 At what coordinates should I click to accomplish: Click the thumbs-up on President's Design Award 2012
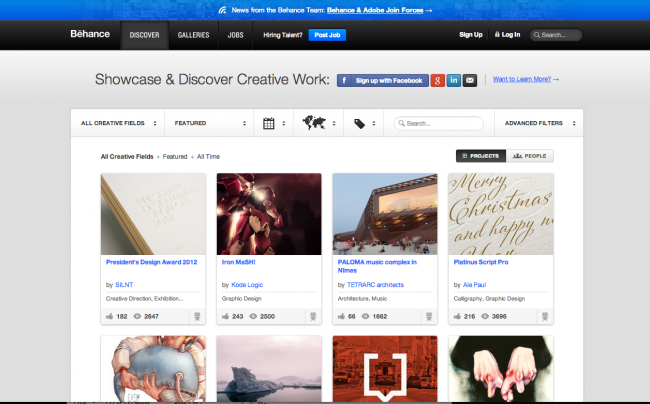point(109,316)
